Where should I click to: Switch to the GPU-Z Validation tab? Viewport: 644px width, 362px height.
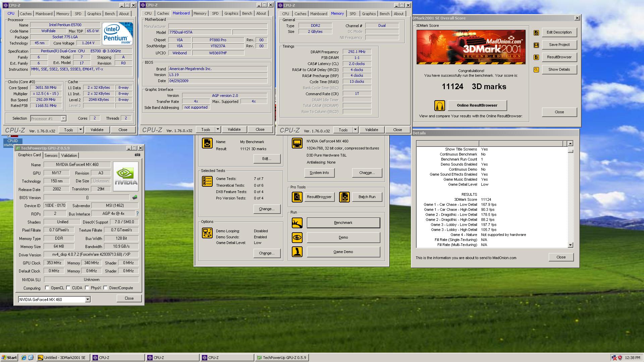(69, 156)
